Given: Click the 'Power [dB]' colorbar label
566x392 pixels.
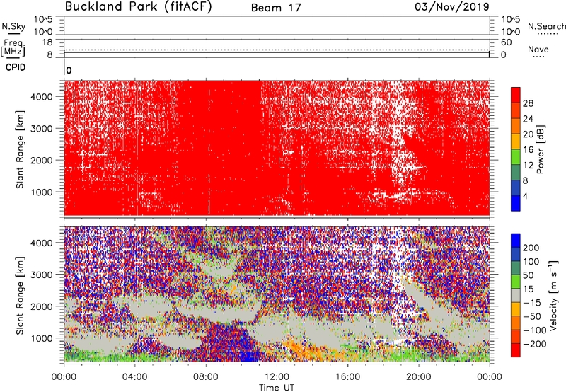Looking at the screenshot, I should 540,149.
